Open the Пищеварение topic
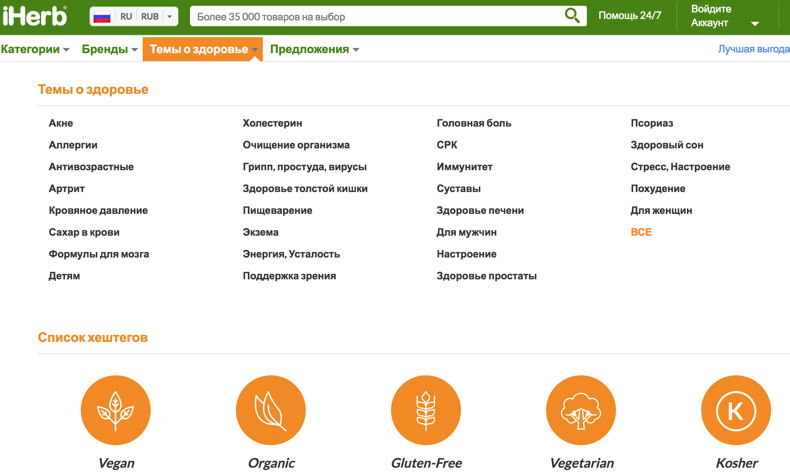Viewport: 790px width, 475px height. [278, 211]
